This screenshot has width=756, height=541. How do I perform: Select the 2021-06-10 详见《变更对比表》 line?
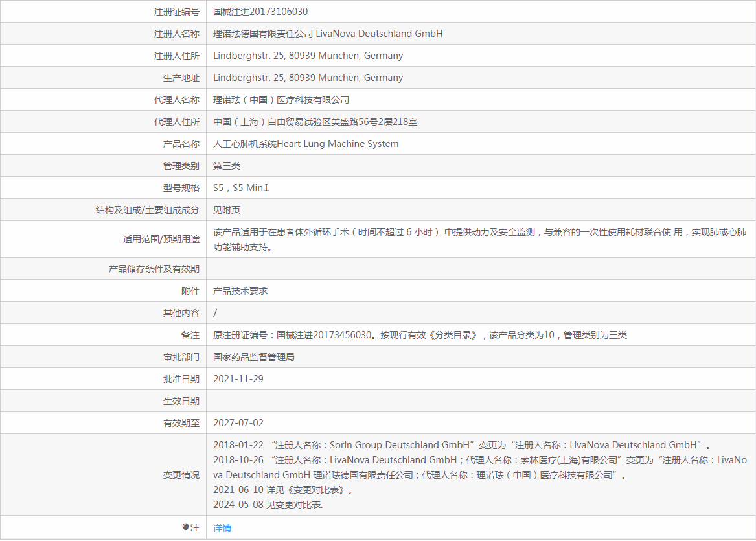283,490
